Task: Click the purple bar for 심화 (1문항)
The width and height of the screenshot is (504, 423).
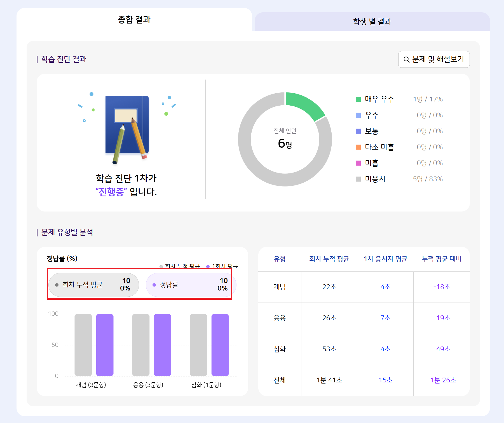Action: 220,345
